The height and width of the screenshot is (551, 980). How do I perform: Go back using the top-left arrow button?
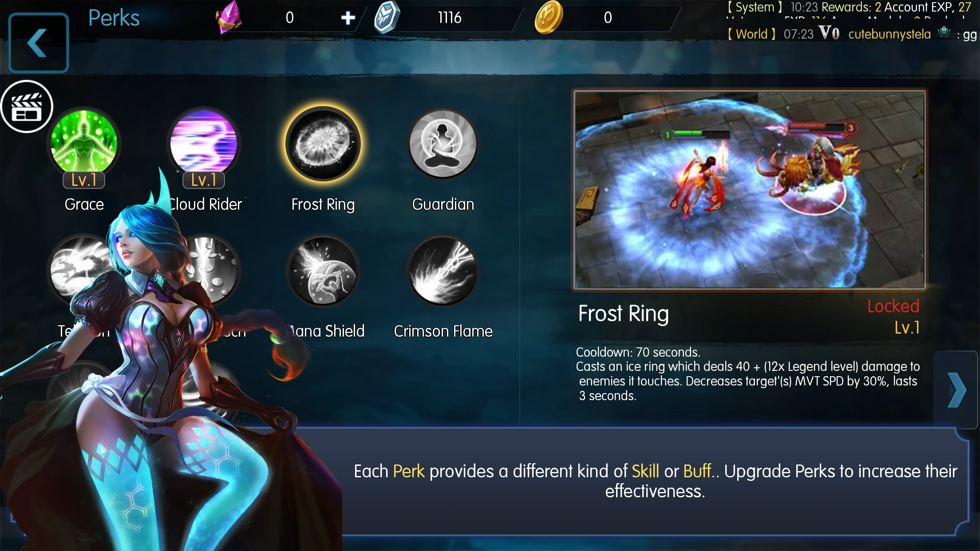[x=39, y=43]
